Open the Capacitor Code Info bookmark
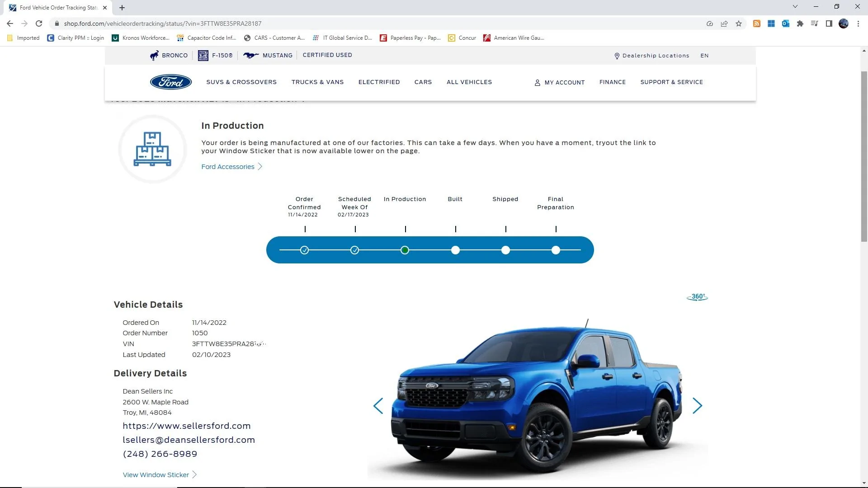Viewport: 868px width, 488px height. (x=207, y=38)
